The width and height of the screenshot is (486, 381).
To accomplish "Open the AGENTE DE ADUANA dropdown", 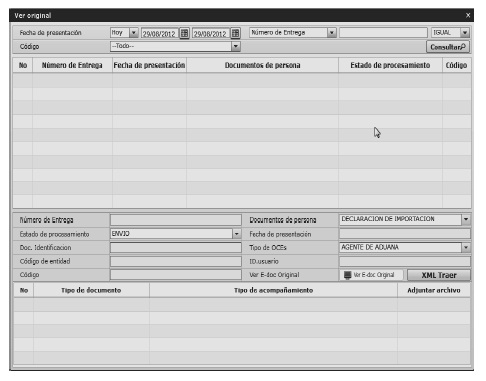I will click(466, 247).
